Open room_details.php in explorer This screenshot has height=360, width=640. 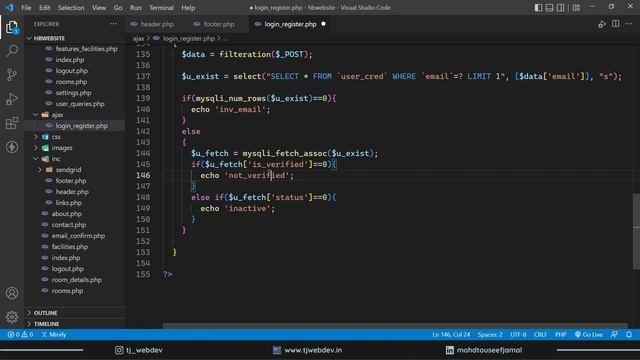point(76,280)
